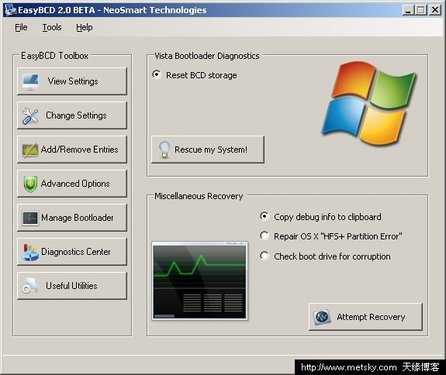Open the File menu
This screenshot has width=446, height=375.
21,27
